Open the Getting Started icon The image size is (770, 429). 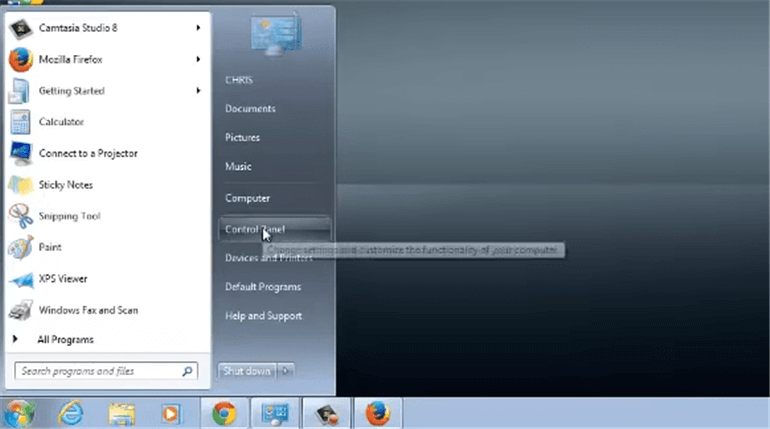tap(20, 91)
